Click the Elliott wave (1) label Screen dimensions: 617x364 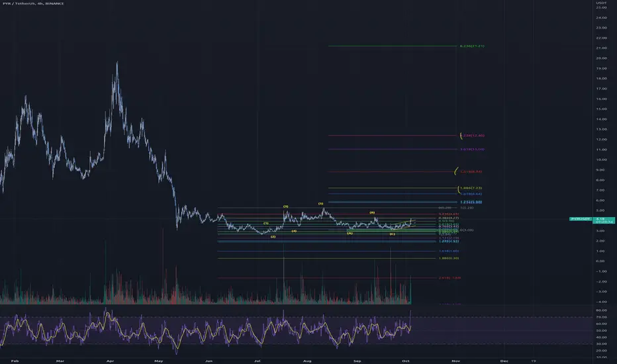(x=266, y=223)
